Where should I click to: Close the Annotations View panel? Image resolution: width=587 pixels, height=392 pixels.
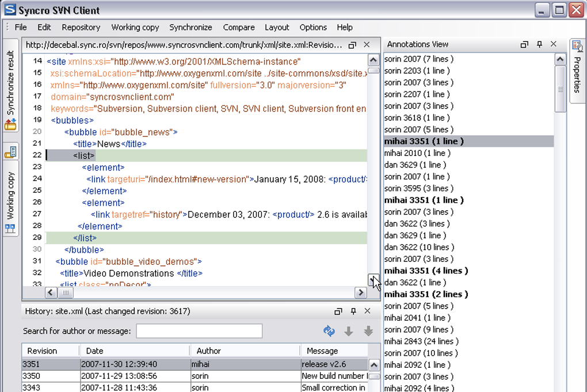tap(554, 44)
